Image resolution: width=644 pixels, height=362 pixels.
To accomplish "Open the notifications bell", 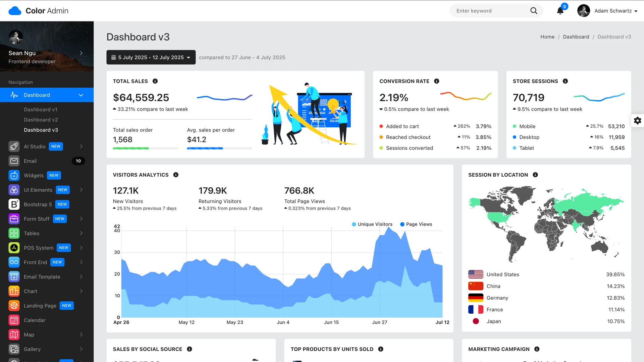I will pos(560,11).
